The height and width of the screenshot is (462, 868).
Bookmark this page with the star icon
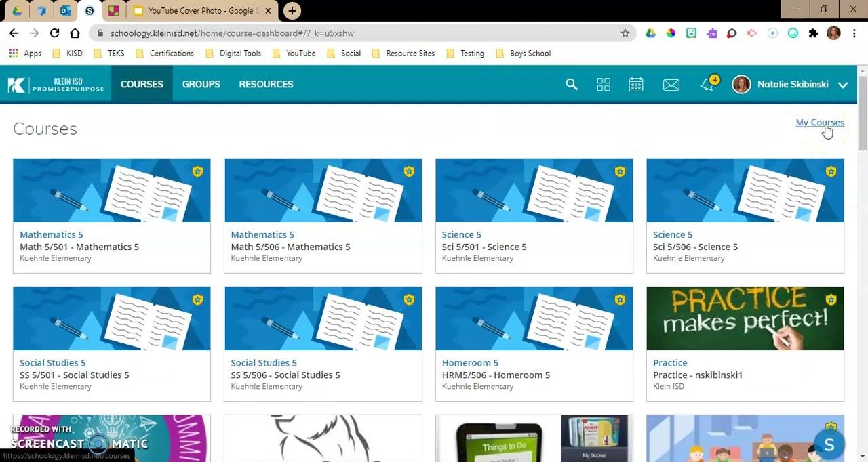625,33
